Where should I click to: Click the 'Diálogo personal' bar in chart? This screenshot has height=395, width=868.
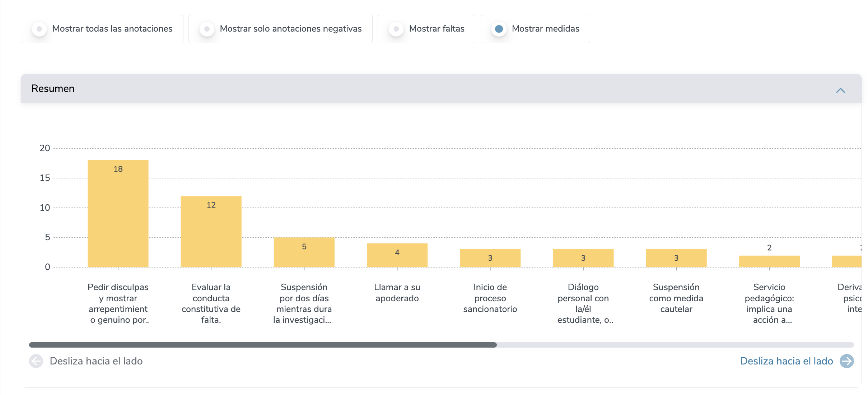tap(583, 259)
